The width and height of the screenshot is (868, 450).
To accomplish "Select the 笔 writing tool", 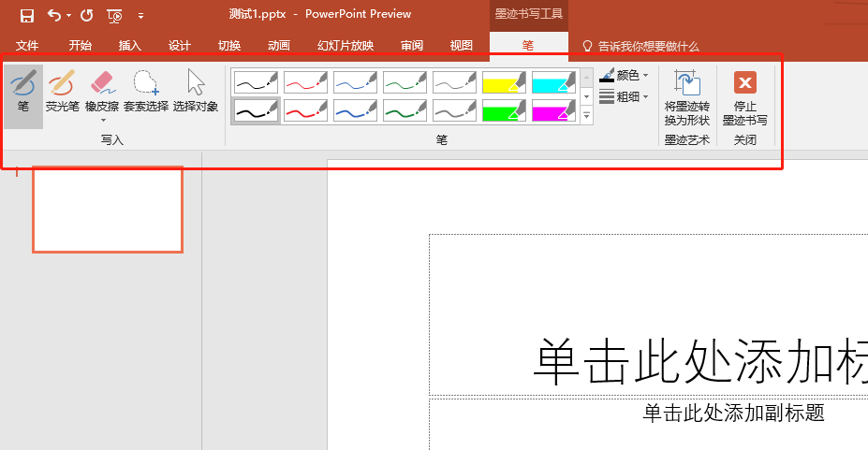I will [23, 96].
